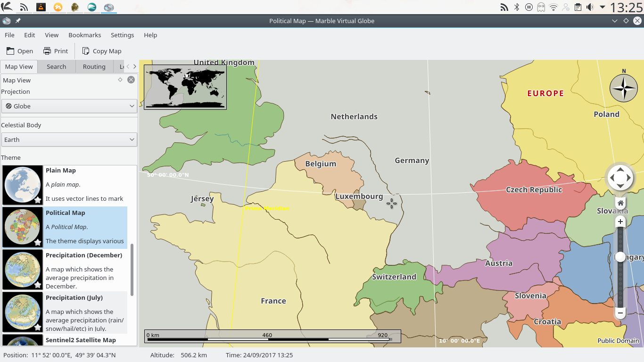Click the VLC cone icon in taskbar
The width and height of the screenshot is (644, 362).
click(41, 7)
